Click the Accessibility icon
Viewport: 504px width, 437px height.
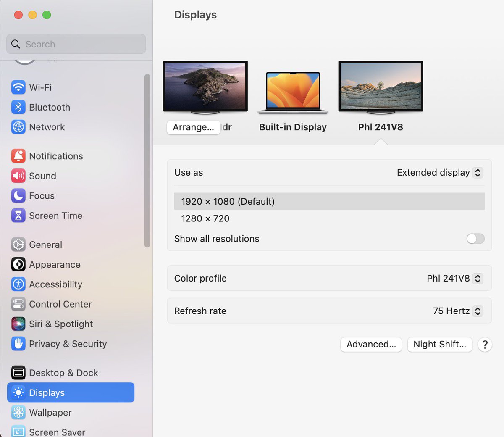[x=18, y=284]
